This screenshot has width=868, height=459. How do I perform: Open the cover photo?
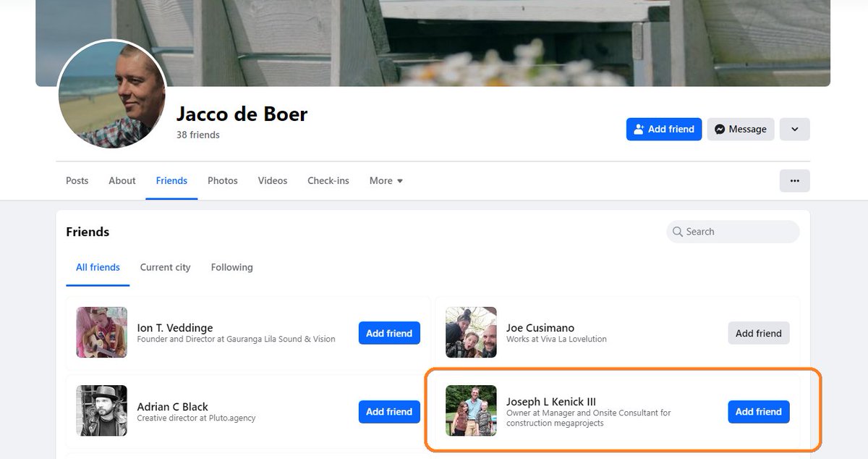(433, 43)
